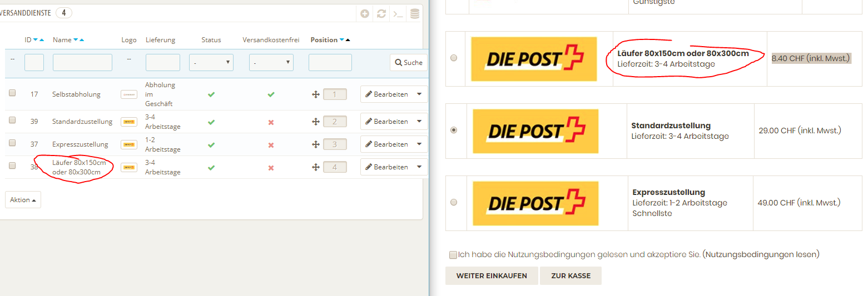The height and width of the screenshot is (296, 868).
Task: Click move handle for Expresszustellung row
Action: 316,144
